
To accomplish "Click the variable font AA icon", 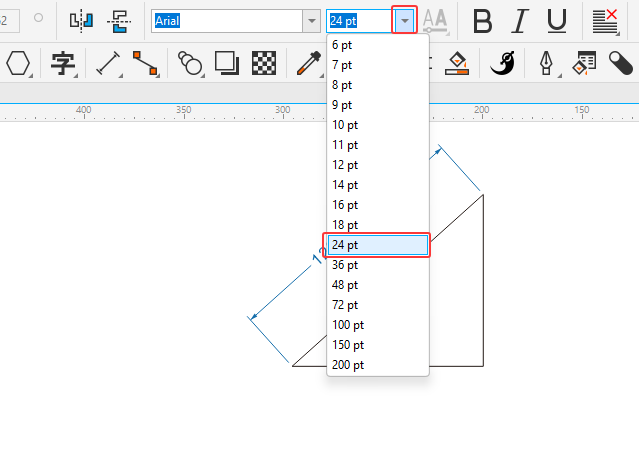I will (435, 21).
